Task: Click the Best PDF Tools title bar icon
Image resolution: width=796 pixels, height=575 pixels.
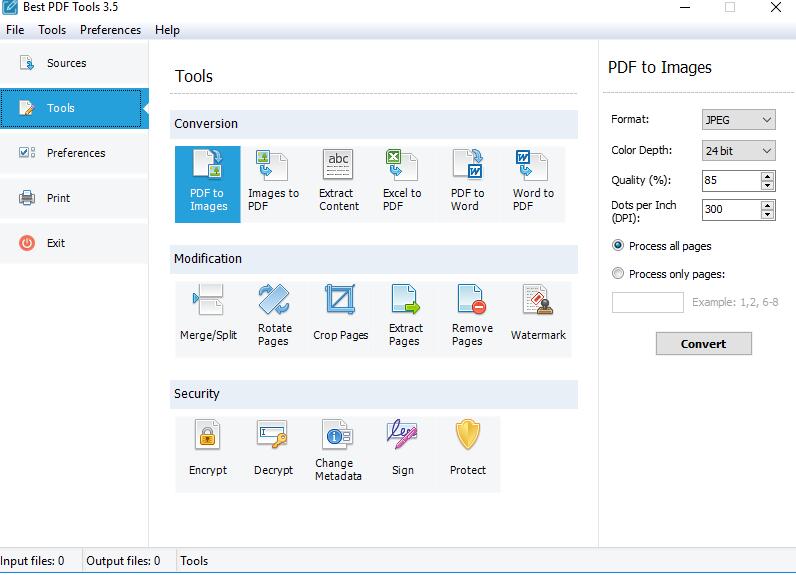Action: coord(10,7)
